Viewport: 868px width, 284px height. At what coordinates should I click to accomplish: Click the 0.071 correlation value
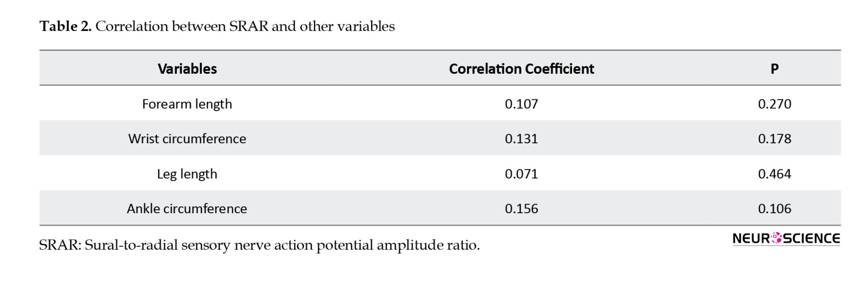[521, 174]
